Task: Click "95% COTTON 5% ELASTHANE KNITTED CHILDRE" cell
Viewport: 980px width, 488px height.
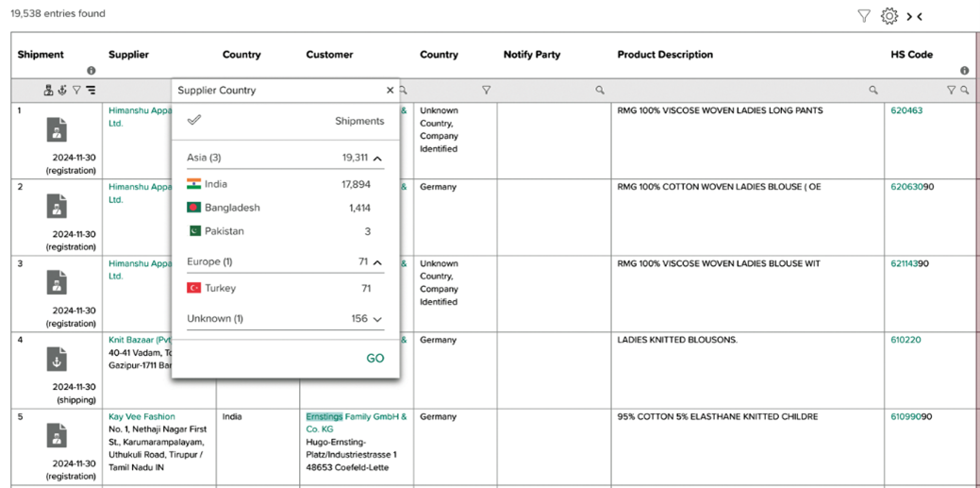Action: 718,416
